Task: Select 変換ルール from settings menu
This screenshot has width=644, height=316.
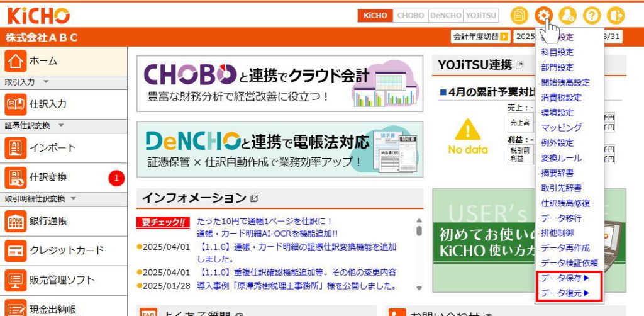Action: coord(561,158)
